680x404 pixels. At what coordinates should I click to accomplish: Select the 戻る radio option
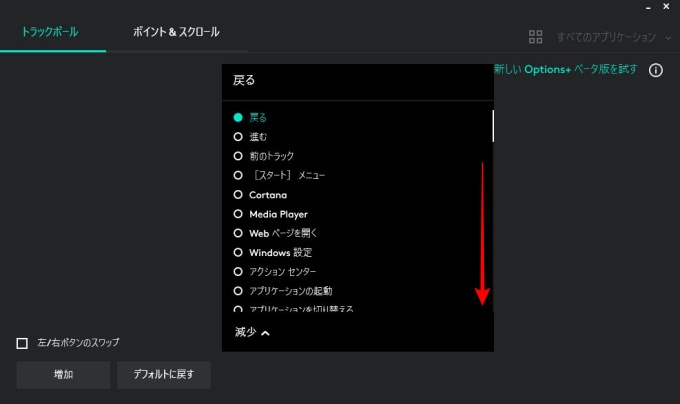click(238, 117)
